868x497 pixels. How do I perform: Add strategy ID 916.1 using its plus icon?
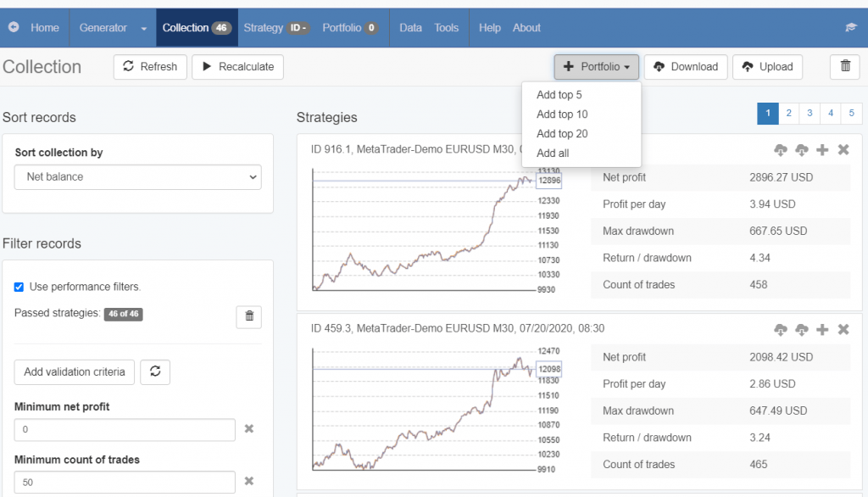coord(822,150)
